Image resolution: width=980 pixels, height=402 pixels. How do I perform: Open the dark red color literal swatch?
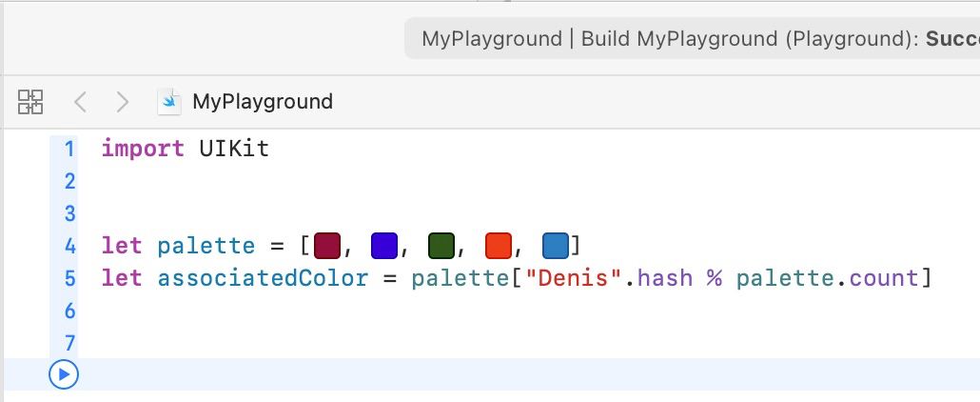click(326, 246)
